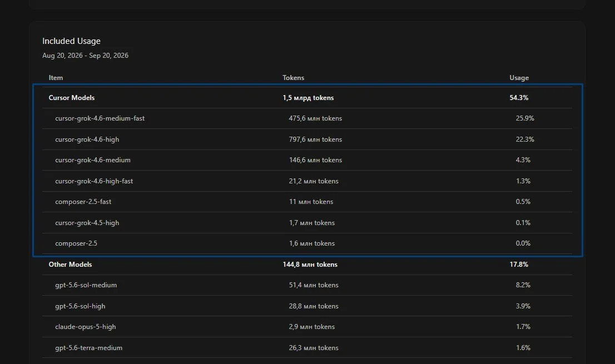Select the gpt-5.6-sol-medium row
The height and width of the screenshot is (364, 615).
pyautogui.click(x=307, y=285)
